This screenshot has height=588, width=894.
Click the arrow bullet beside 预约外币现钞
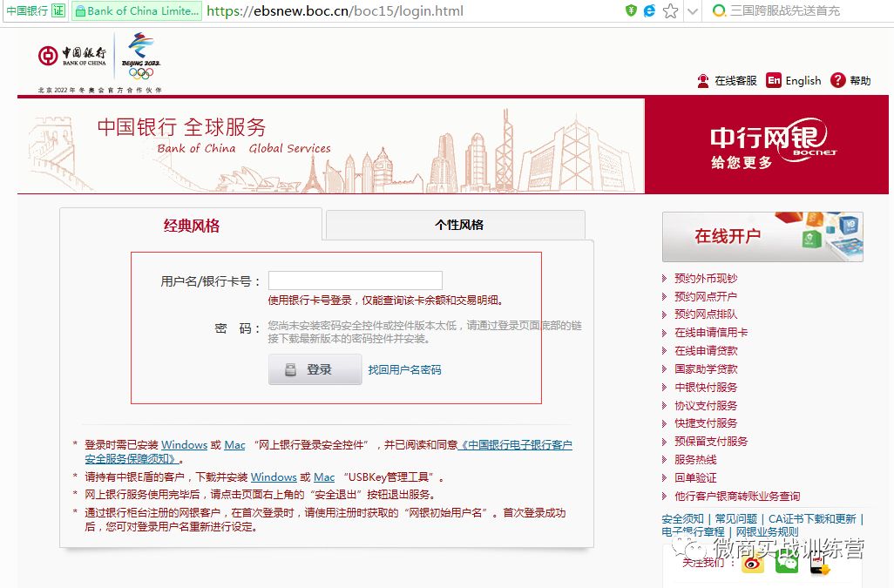664,278
